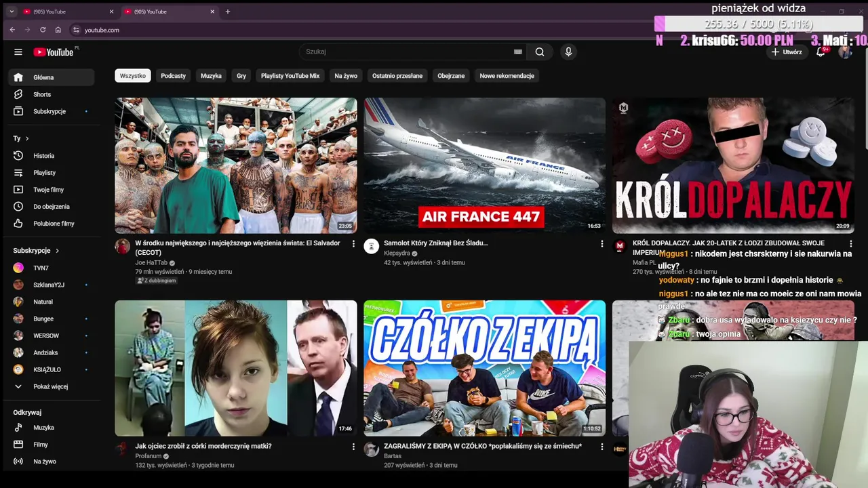Image resolution: width=868 pixels, height=488 pixels.
Task: Go back in the browser
Action: tap(12, 30)
